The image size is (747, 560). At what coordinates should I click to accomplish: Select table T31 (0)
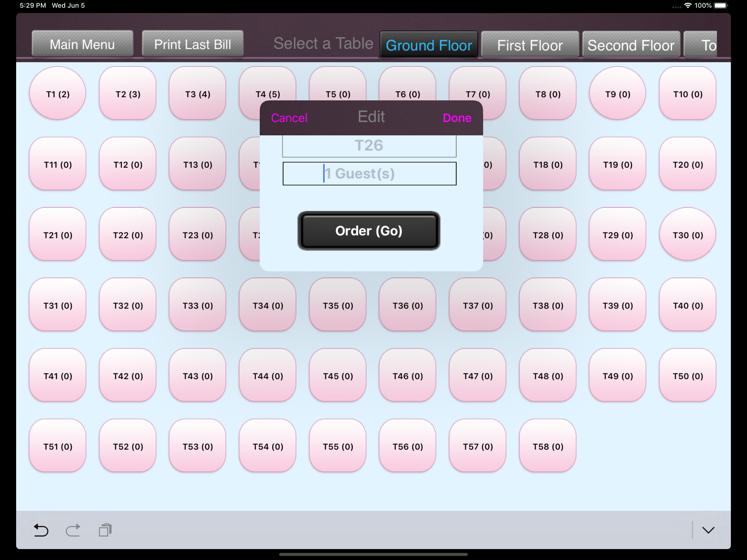click(58, 304)
